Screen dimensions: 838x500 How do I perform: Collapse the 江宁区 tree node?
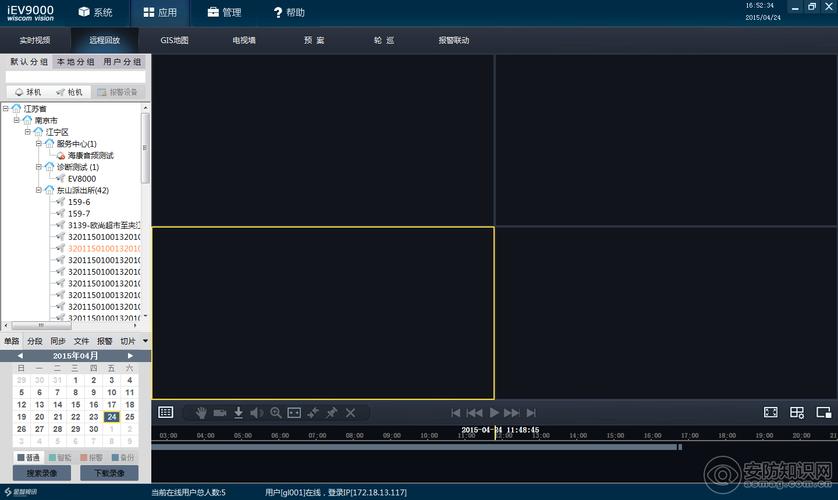tap(28, 132)
